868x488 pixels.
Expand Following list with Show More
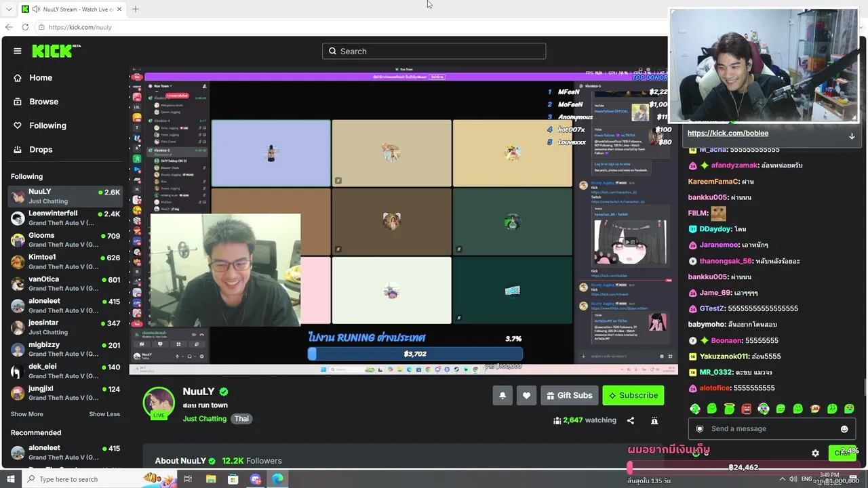point(27,414)
